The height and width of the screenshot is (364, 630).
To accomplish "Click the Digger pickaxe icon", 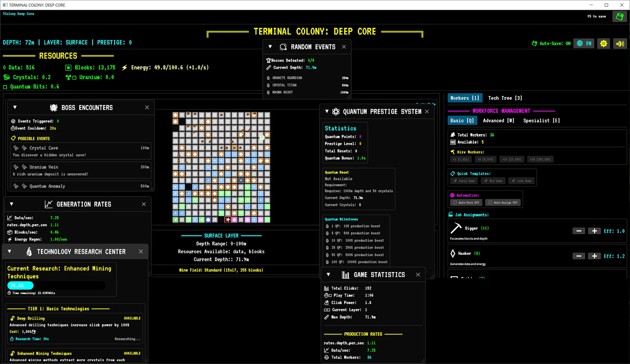I will coord(456,228).
